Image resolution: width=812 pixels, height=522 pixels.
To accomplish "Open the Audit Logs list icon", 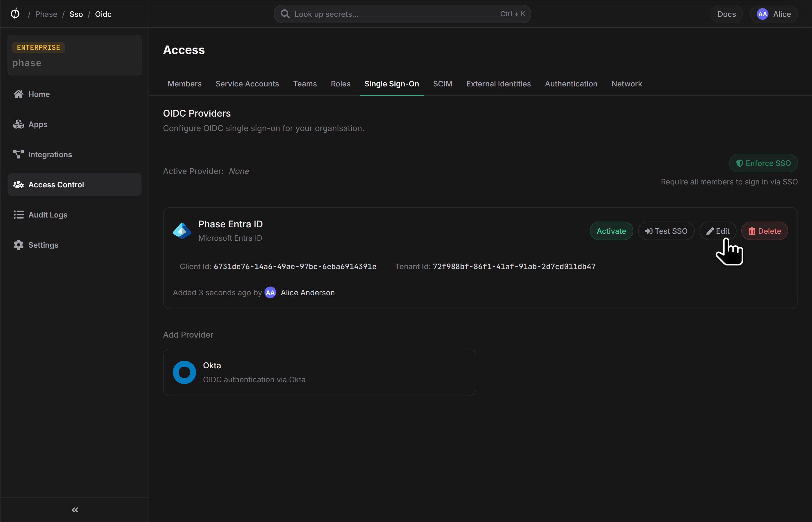I will [18, 215].
